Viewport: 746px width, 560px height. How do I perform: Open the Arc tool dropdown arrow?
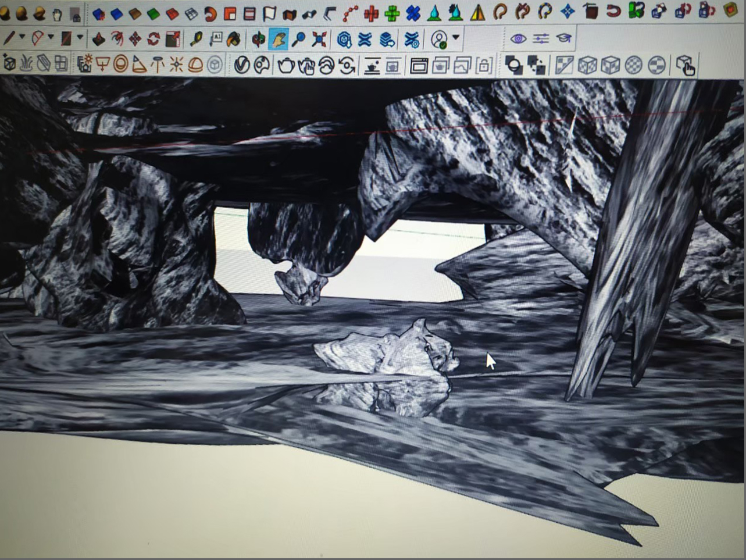(x=51, y=37)
